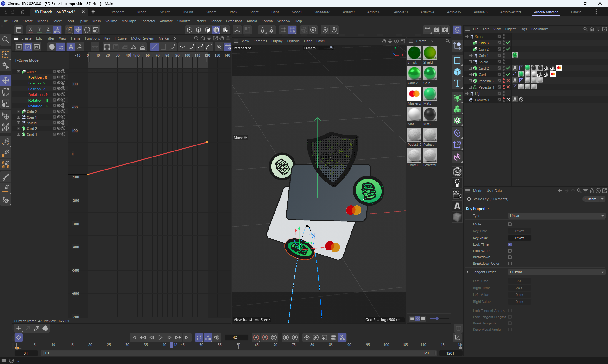608x364 pixels.
Task: Select the Move tool in left toolbar
Action: [x=6, y=80]
